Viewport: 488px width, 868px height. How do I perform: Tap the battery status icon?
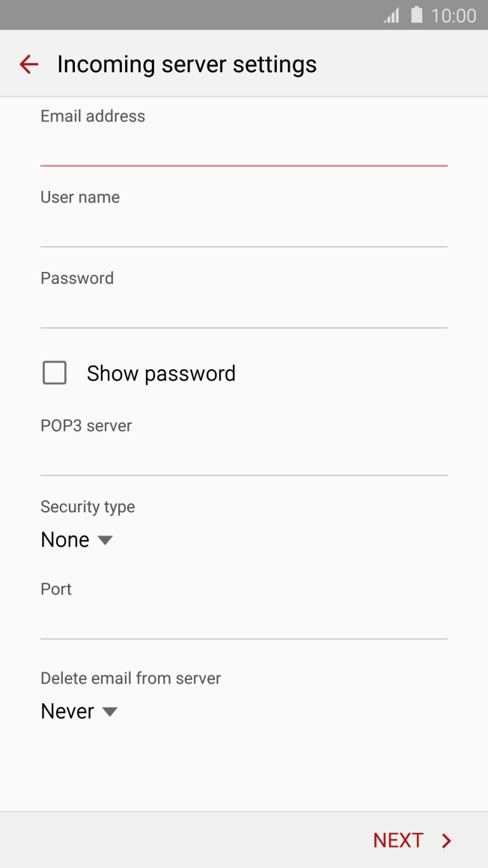(x=417, y=15)
